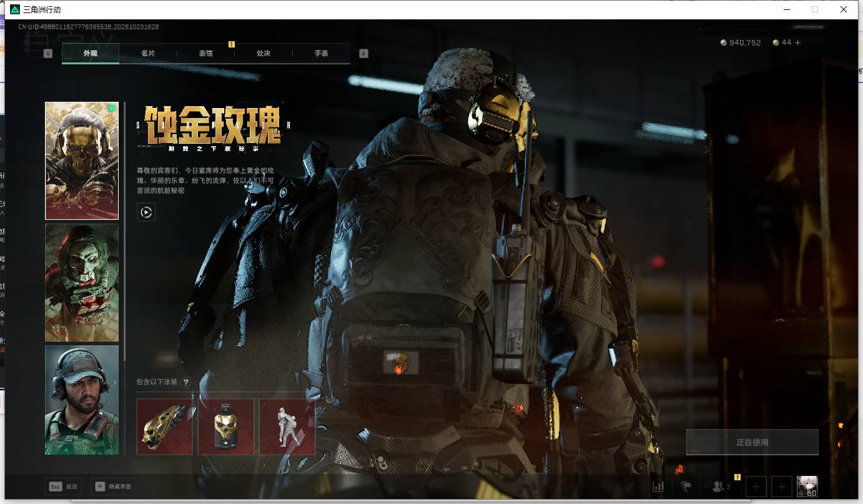Click the 返回 Esc button

[63, 487]
